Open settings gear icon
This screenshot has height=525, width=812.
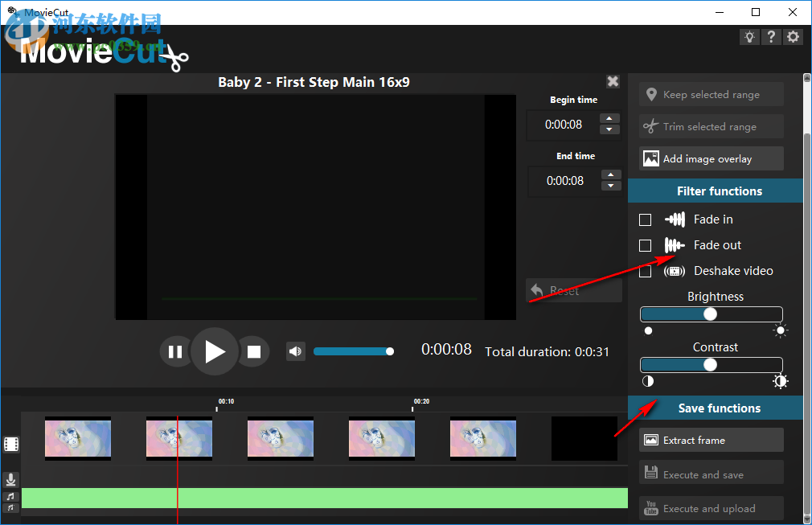pos(793,37)
